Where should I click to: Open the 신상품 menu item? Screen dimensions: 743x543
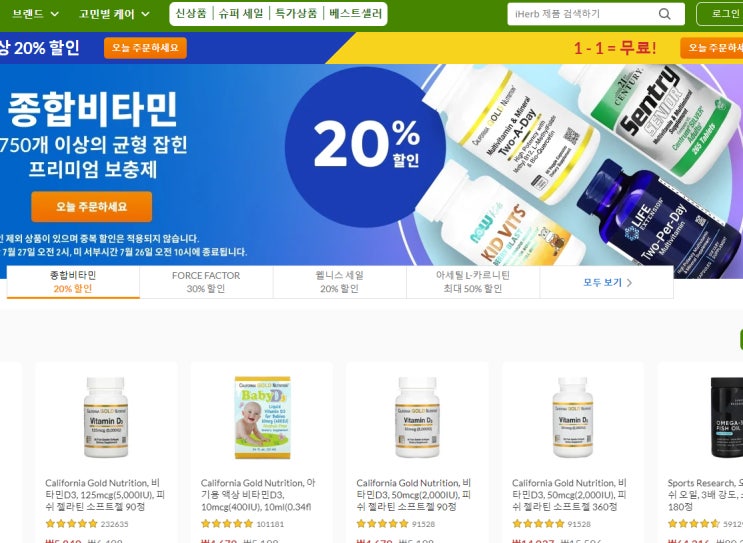tap(191, 13)
